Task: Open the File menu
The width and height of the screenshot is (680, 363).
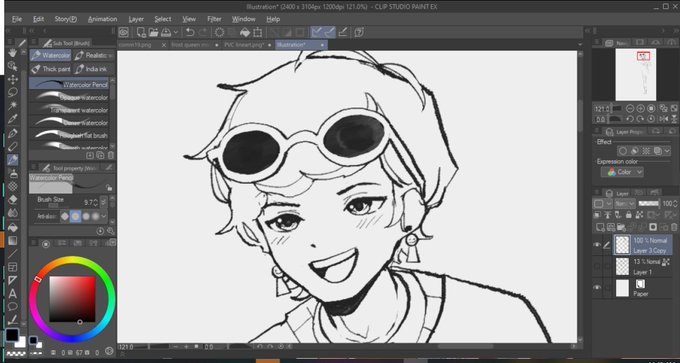Action: pos(17,19)
